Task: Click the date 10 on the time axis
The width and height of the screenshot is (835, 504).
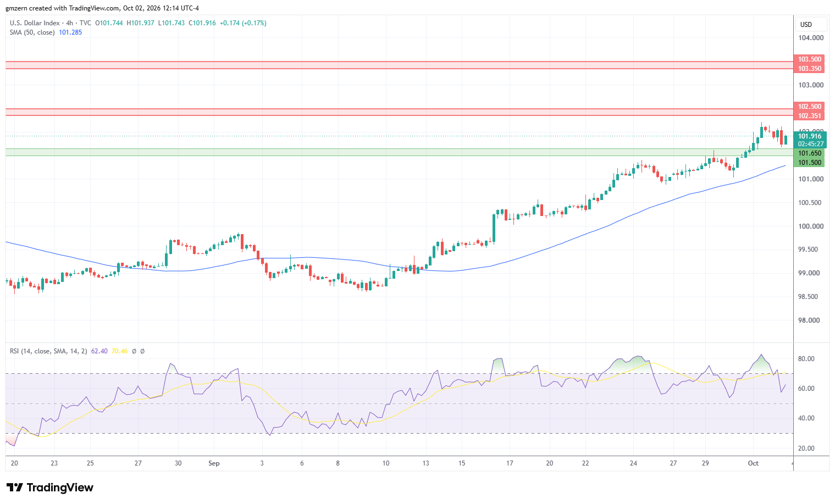Action: [386, 463]
